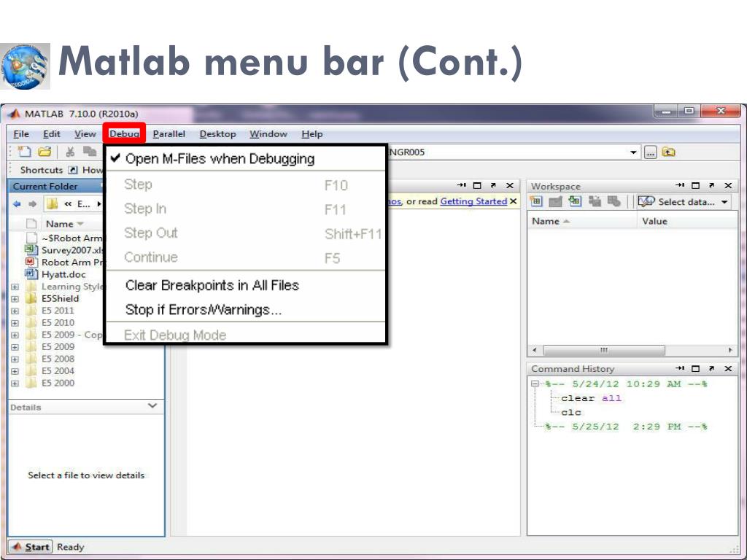Expand the E5 2000 folder
Image resolution: width=747 pixels, height=560 pixels.
point(15,384)
